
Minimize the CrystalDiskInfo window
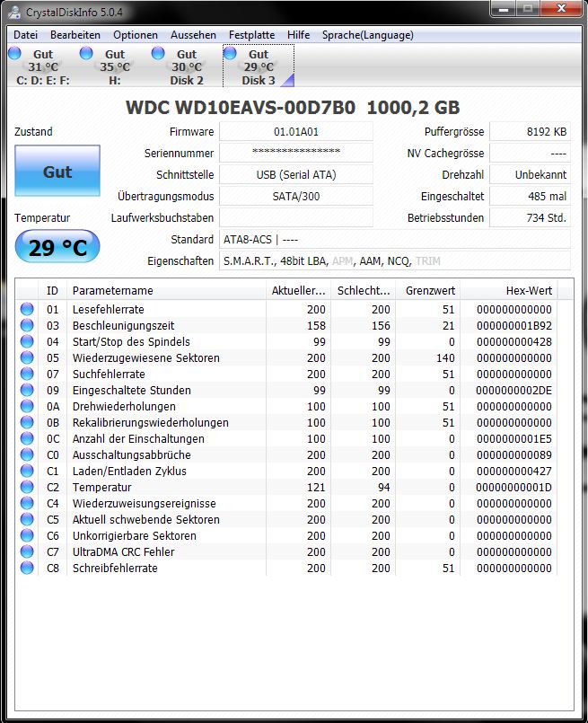[x=504, y=9]
